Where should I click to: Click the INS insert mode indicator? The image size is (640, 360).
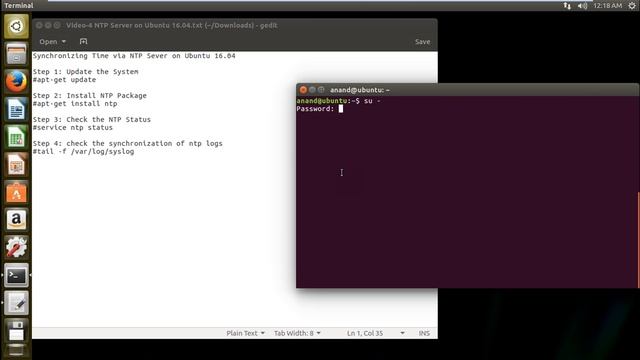tap(424, 333)
